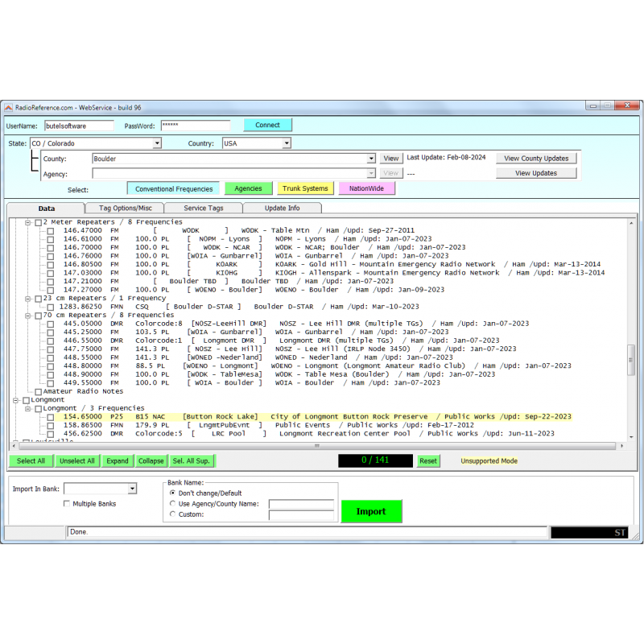Click inside the UserName field
644x644 pixels.
click(x=78, y=126)
